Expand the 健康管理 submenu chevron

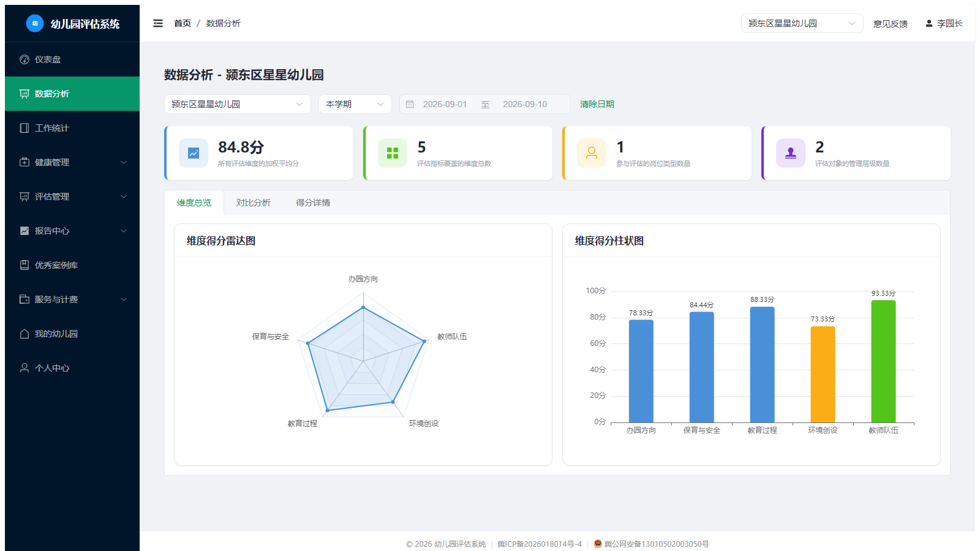(x=124, y=162)
